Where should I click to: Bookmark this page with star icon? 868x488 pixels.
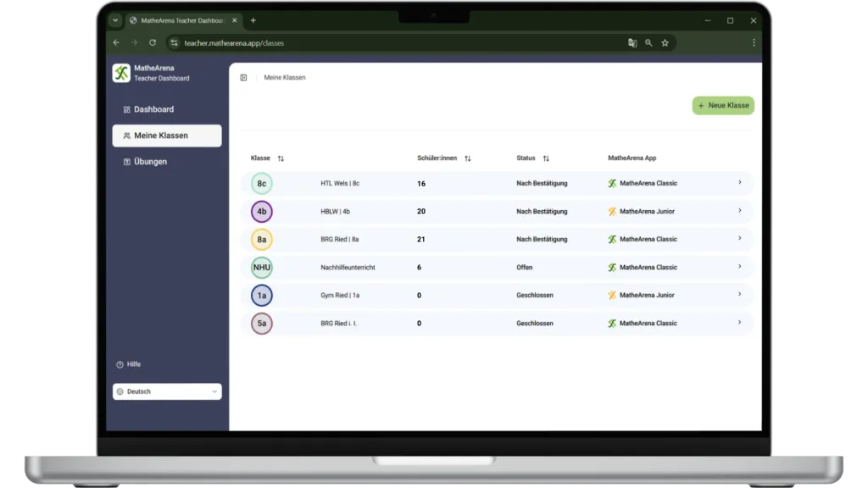point(665,43)
